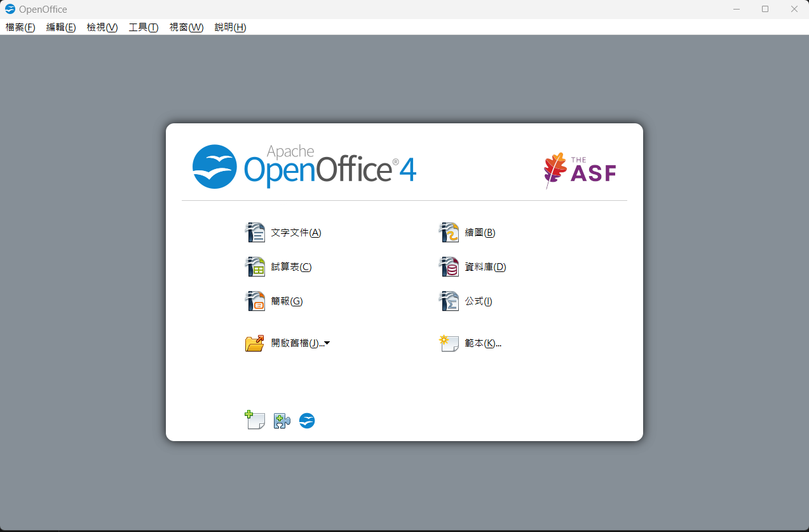Open the 檔案(F) menu
The width and height of the screenshot is (809, 532).
20,27
